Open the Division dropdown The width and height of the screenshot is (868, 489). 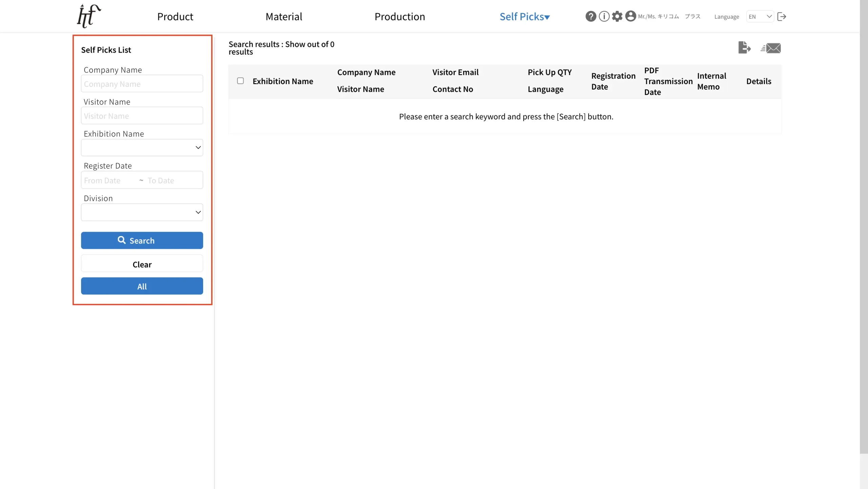[142, 212]
